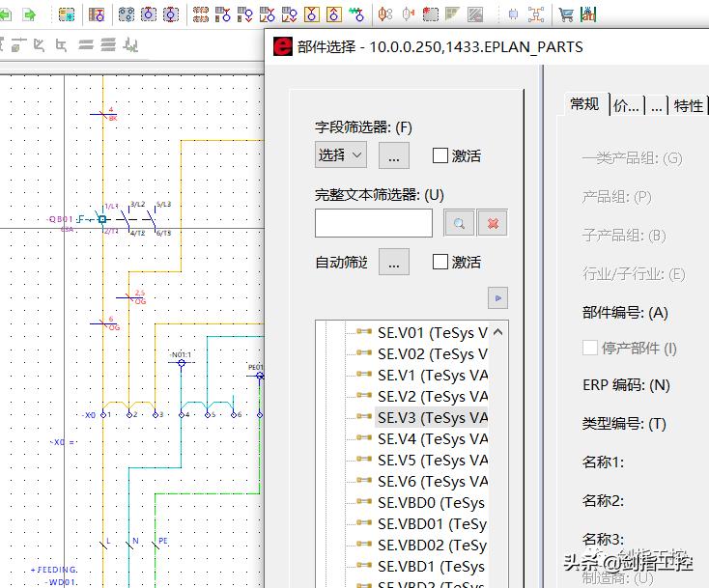Viewport: 709px width, 588px height.
Task: Open the unnamed '...' tab between 价... and 特性
Action: 657,106
